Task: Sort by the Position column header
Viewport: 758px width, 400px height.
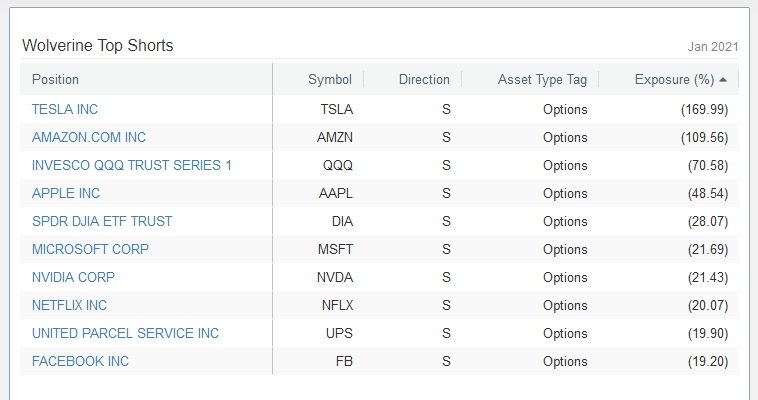Action: point(55,79)
